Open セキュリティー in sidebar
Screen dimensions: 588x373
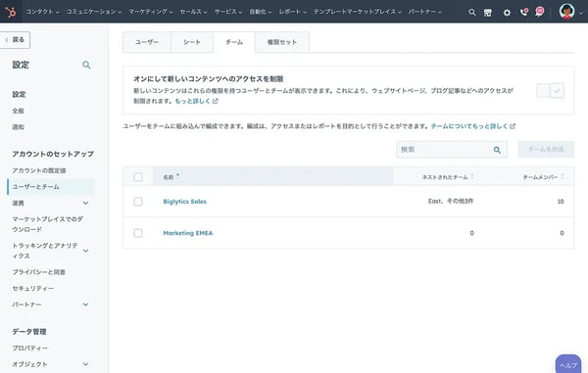pos(33,289)
